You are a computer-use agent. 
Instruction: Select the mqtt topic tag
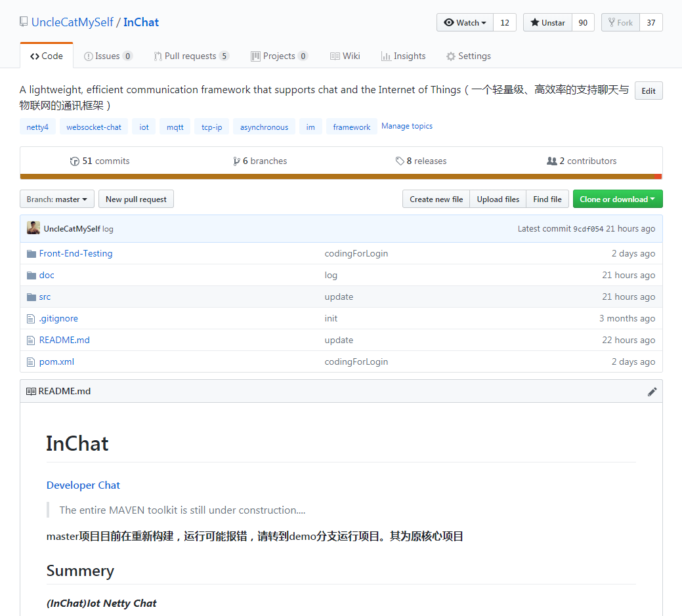(x=175, y=127)
